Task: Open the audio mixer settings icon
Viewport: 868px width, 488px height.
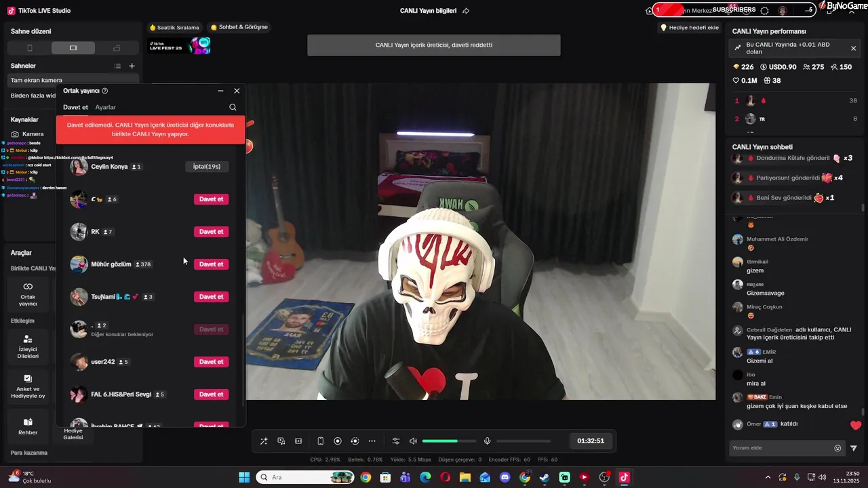Action: (396, 441)
